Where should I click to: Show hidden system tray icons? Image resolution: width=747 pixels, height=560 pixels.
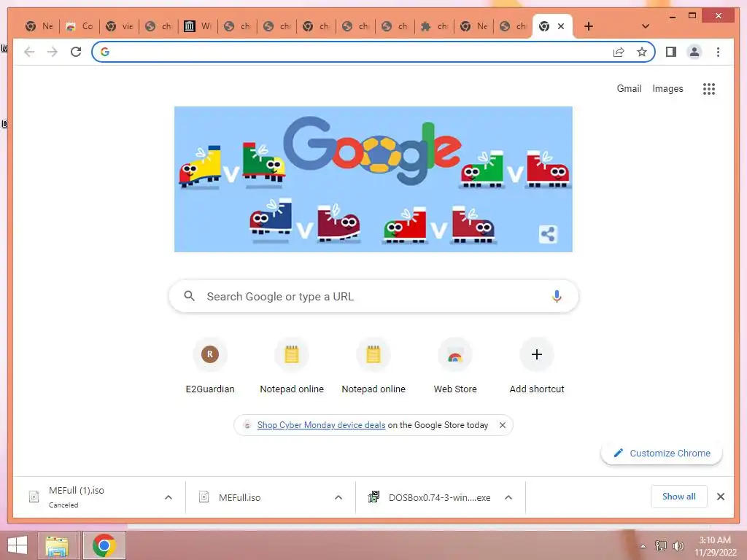tap(643, 546)
